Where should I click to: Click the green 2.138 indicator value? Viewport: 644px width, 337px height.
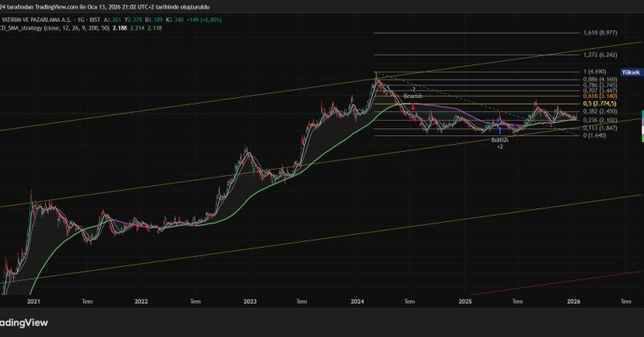[155, 28]
